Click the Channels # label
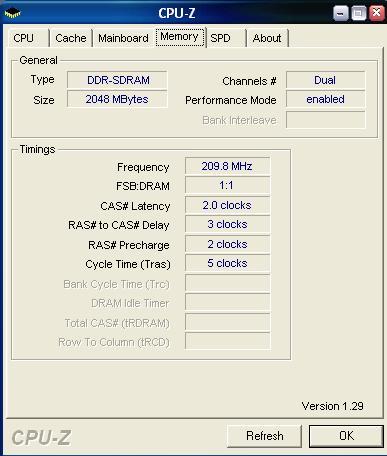Screen dimensions: 387x456 tap(249, 81)
